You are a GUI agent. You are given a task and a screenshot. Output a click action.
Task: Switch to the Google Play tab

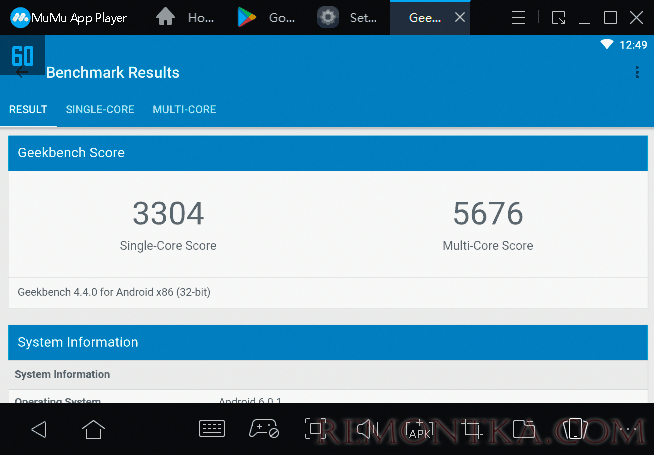pyautogui.click(x=267, y=18)
